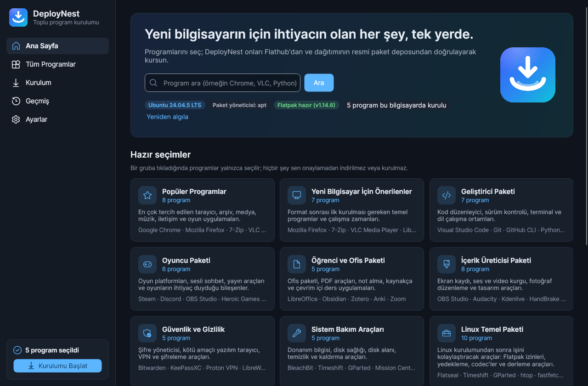The width and height of the screenshot is (588, 386).
Task: Click the document icon of Öğrenci ve Ofis Paketi
Action: point(297,264)
